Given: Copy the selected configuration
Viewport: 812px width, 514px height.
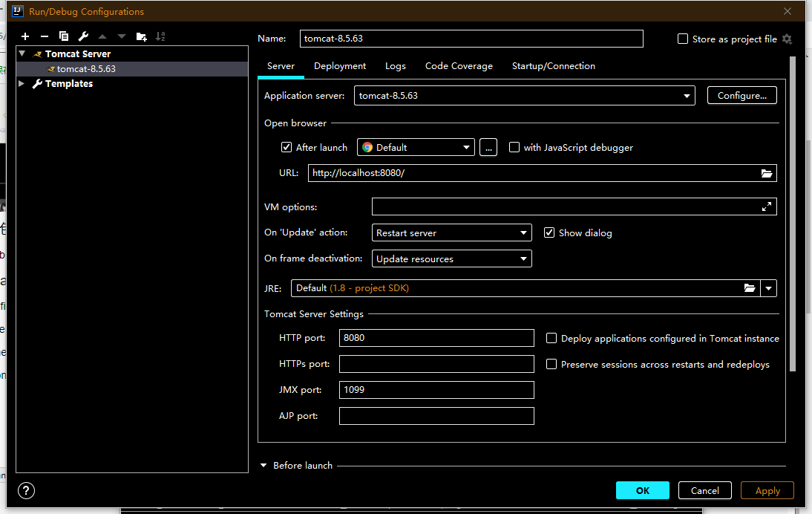Looking at the screenshot, I should 64,36.
